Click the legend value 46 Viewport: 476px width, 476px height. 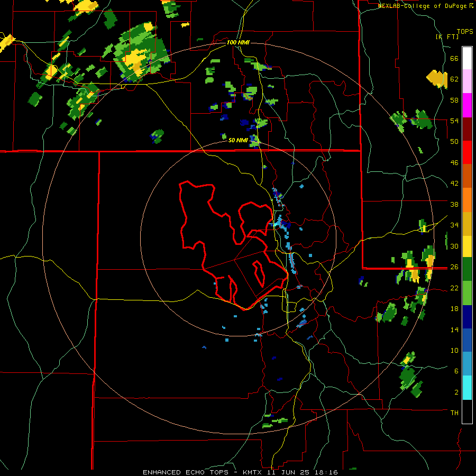click(x=454, y=162)
